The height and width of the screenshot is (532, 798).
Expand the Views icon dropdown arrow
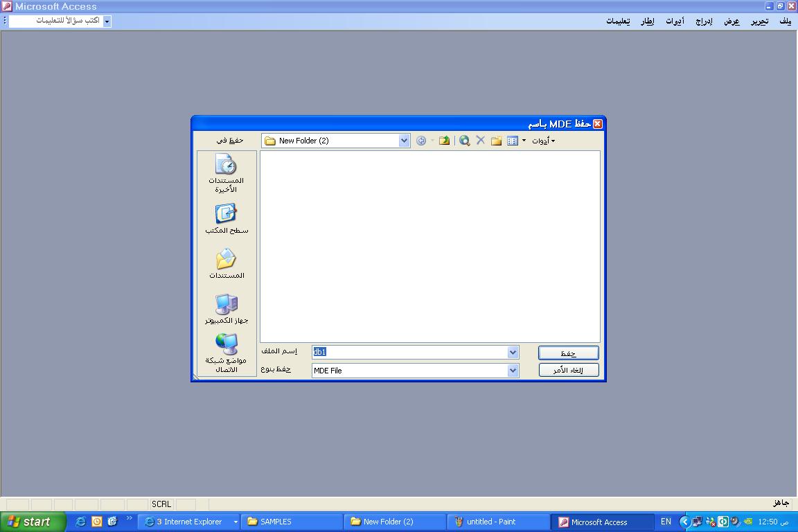pyautogui.click(x=524, y=141)
